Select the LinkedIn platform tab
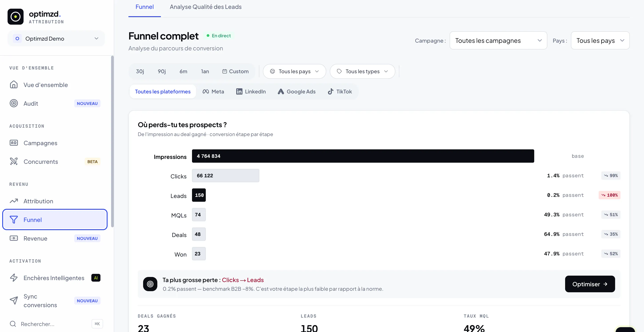The width and height of the screenshot is (644, 332). tap(251, 92)
